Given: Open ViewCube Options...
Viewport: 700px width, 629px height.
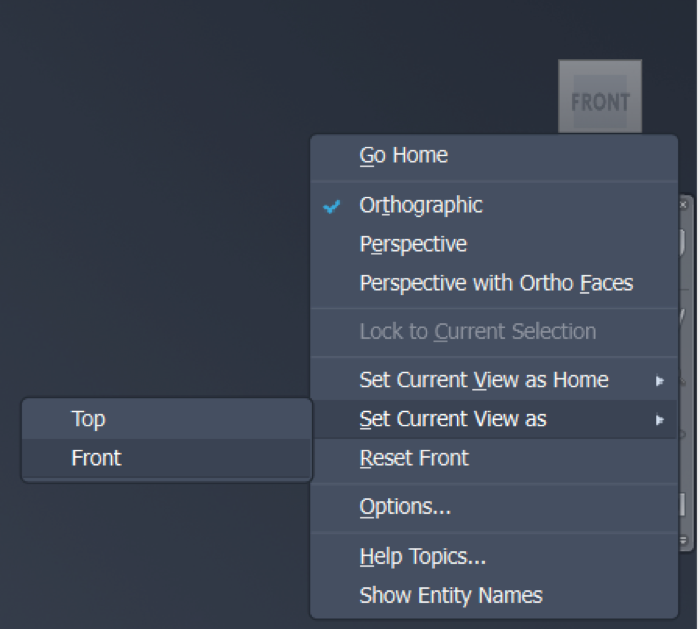Looking at the screenshot, I should [405, 507].
